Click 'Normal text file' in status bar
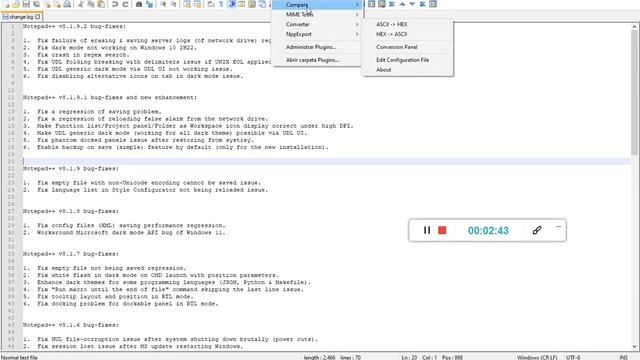640x360 pixels. [x=20, y=357]
